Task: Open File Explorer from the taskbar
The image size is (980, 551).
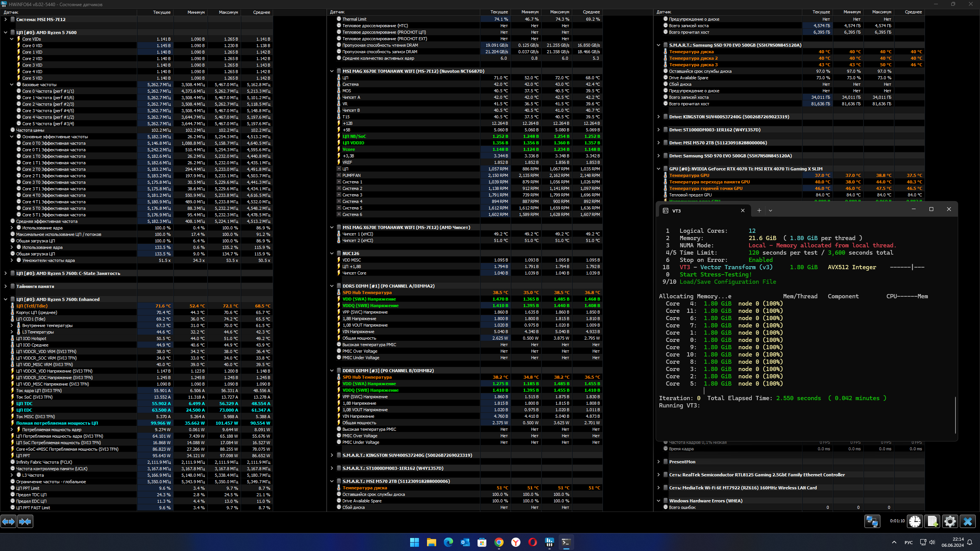Action: [431, 542]
